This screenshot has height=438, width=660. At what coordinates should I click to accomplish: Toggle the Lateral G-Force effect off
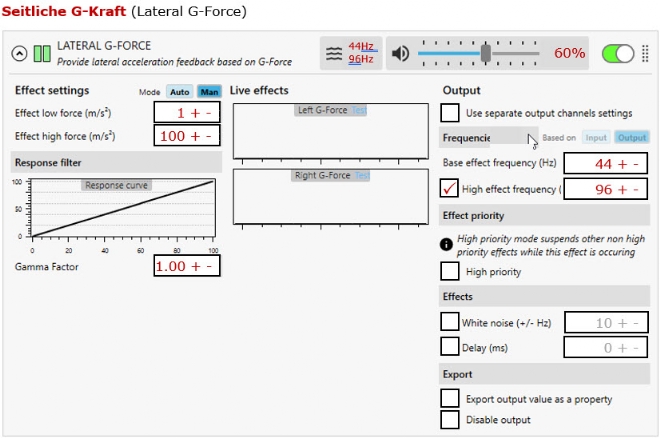tap(618, 53)
